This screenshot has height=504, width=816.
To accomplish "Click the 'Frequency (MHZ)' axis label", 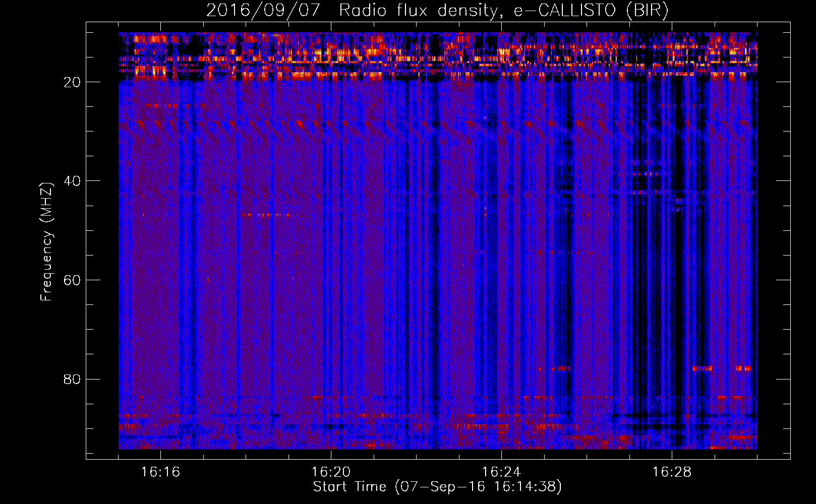I will pos(46,241).
